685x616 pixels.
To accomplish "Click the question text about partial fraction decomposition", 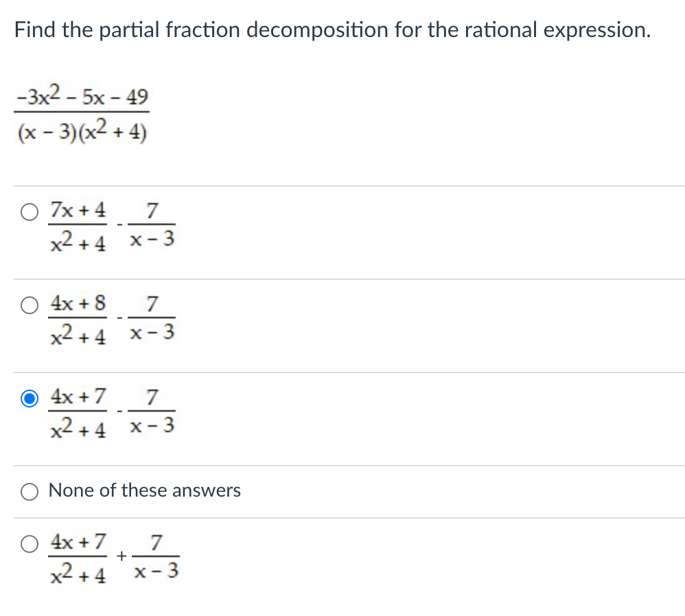I will tap(332, 30).
